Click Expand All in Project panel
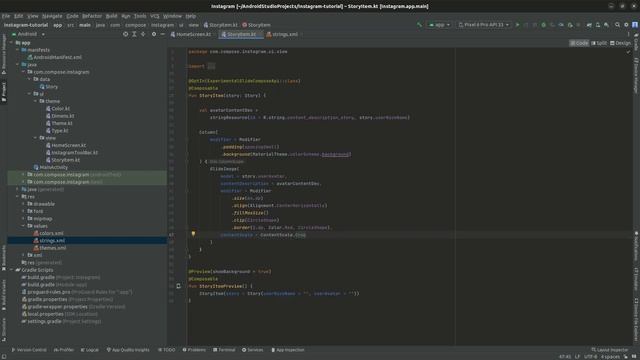 pos(134,34)
